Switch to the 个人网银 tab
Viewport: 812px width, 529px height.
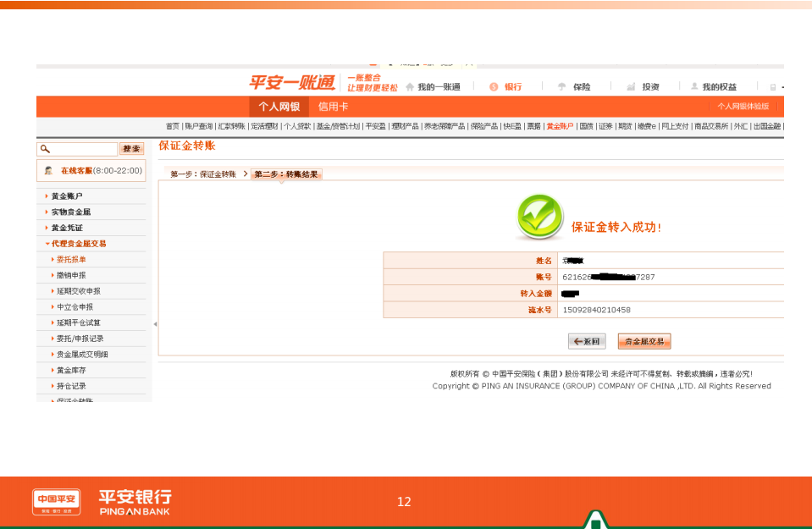[279, 107]
